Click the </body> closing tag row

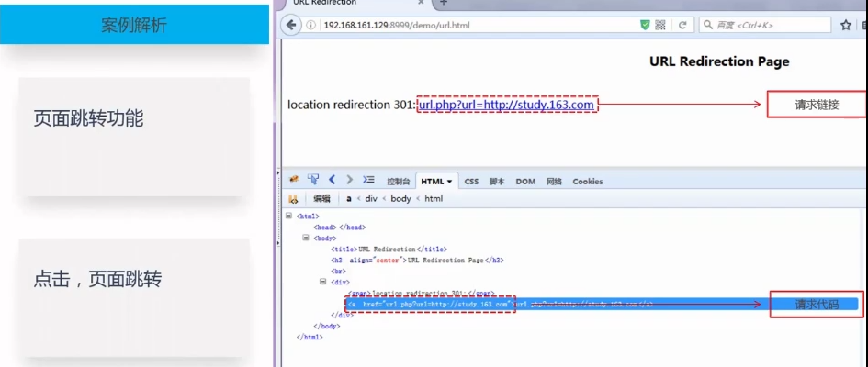[327, 326]
